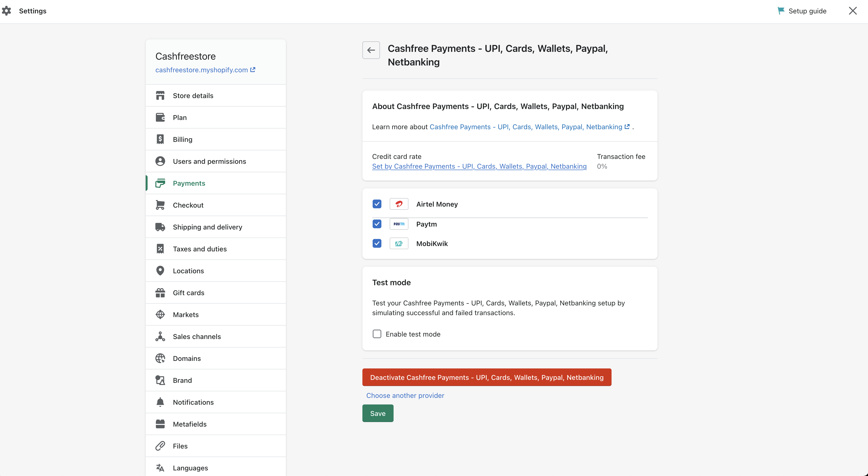This screenshot has width=868, height=476.
Task: Click the Airtel Money logo
Action: pos(399,204)
